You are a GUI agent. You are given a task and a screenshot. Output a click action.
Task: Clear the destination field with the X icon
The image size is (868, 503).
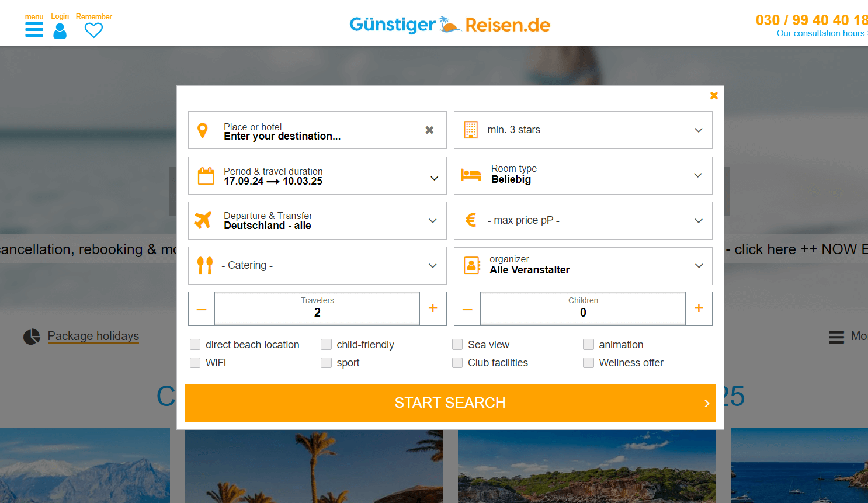(x=429, y=130)
